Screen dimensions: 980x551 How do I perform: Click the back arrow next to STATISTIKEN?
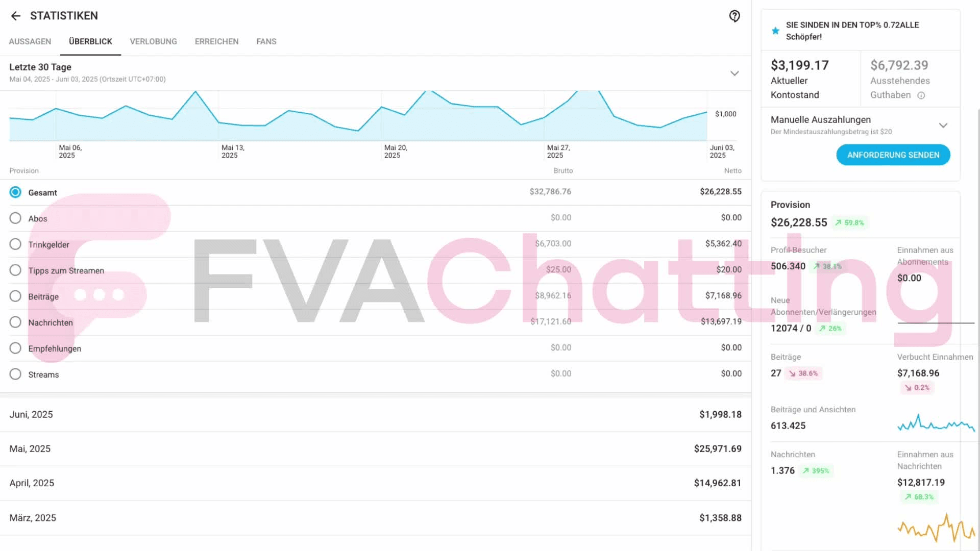click(x=16, y=16)
